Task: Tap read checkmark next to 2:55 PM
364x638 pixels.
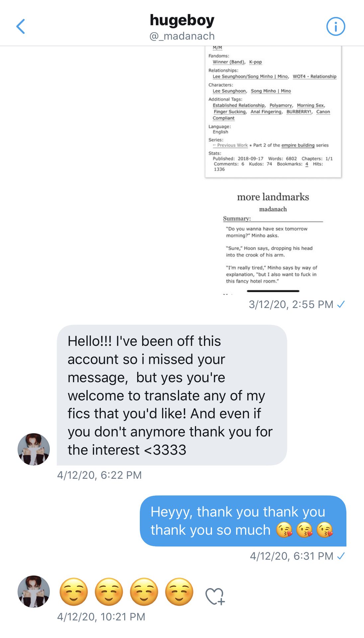Action: [x=341, y=304]
